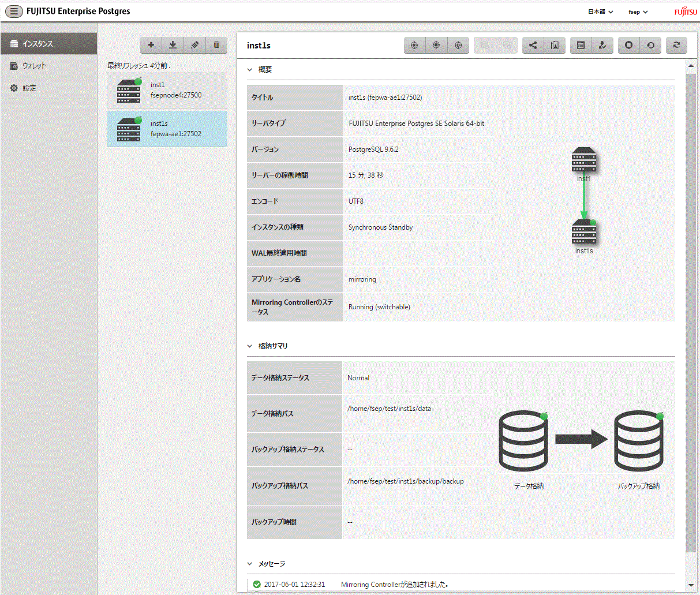Click the path /home/fsep/test/inst1s/data

(x=389, y=409)
